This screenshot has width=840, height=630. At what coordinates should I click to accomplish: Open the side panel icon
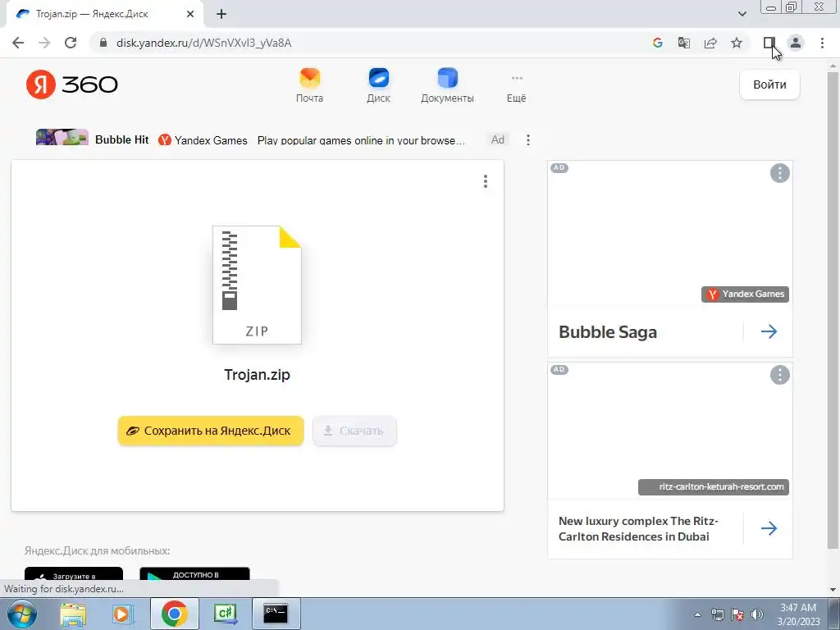769,43
